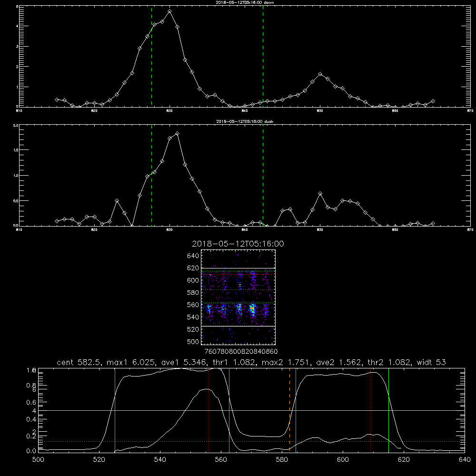Select the 'ave1 5.346' value in stats line
The width and height of the screenshot is (476, 476).
pos(183,362)
